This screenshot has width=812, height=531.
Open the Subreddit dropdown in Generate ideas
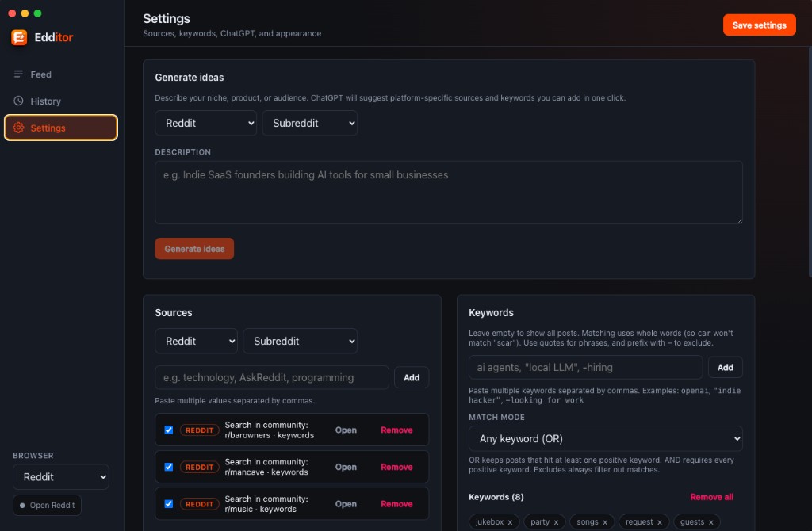[310, 123]
